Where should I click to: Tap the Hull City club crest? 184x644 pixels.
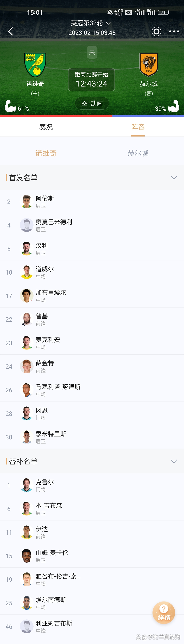(x=149, y=65)
